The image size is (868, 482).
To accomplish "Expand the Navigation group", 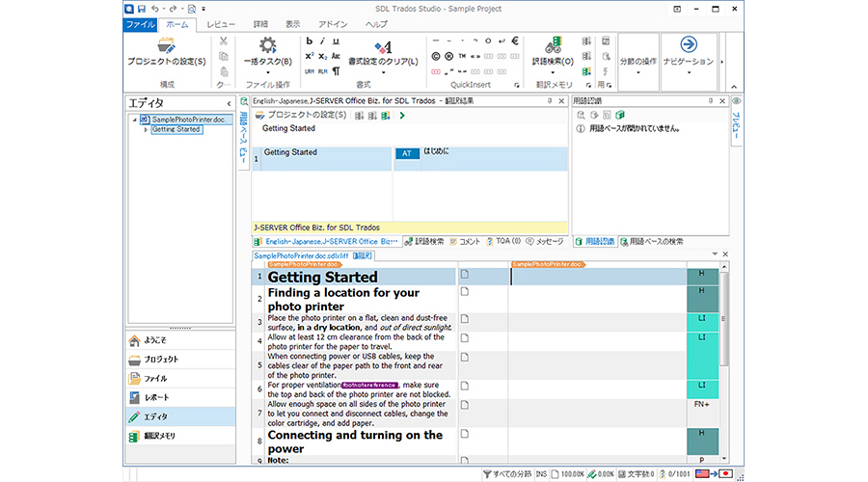I will click(x=689, y=61).
